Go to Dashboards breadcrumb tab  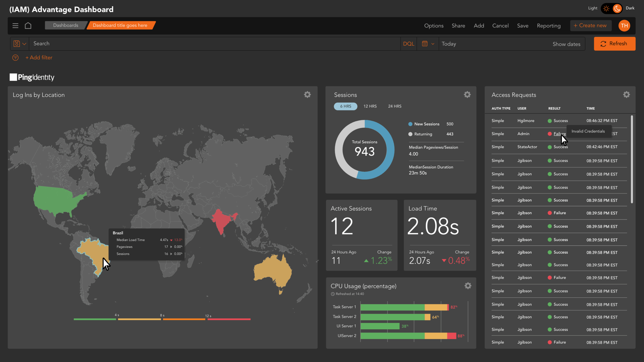click(x=66, y=25)
